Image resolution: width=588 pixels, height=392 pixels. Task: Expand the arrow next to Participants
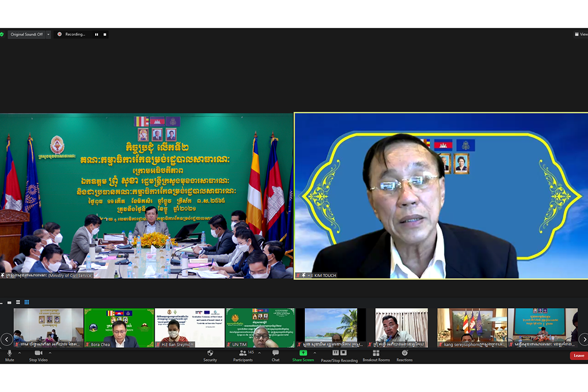tap(259, 353)
